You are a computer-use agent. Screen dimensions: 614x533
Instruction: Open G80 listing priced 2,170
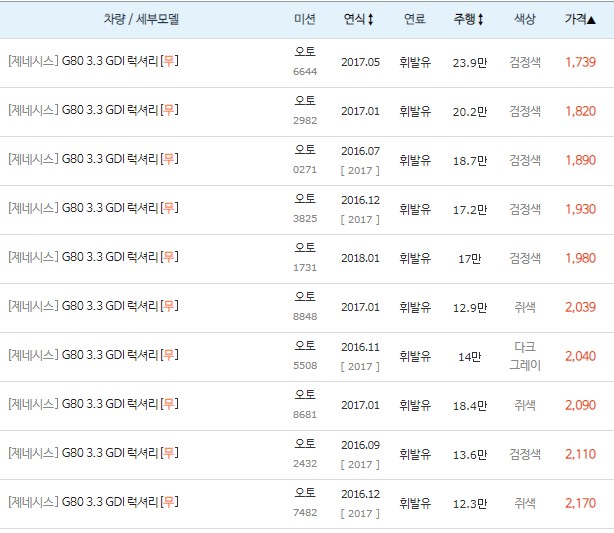(93, 501)
